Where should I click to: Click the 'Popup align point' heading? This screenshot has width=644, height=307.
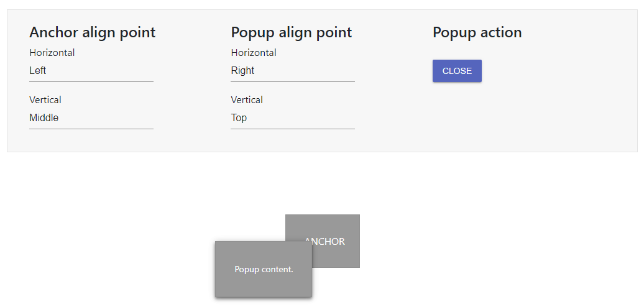[x=292, y=32]
